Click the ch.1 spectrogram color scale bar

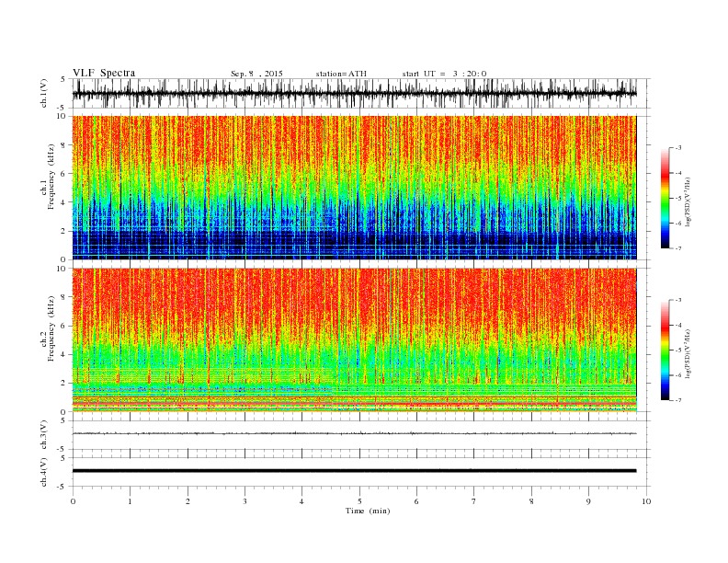pyautogui.click(x=665, y=198)
